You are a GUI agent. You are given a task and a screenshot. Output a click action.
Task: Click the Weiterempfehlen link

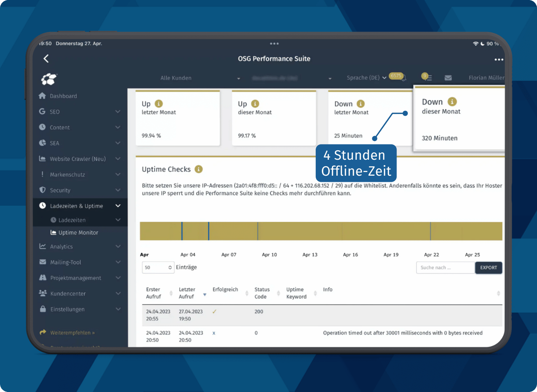pos(72,332)
